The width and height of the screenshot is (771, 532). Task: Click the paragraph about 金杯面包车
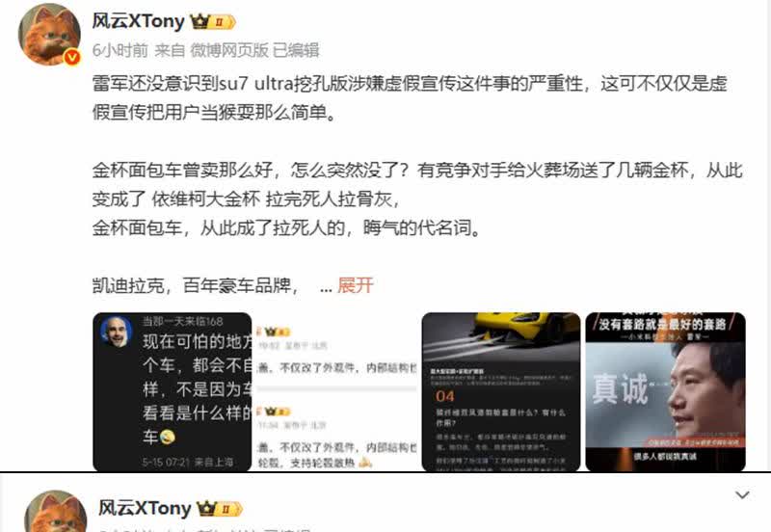[x=417, y=199]
